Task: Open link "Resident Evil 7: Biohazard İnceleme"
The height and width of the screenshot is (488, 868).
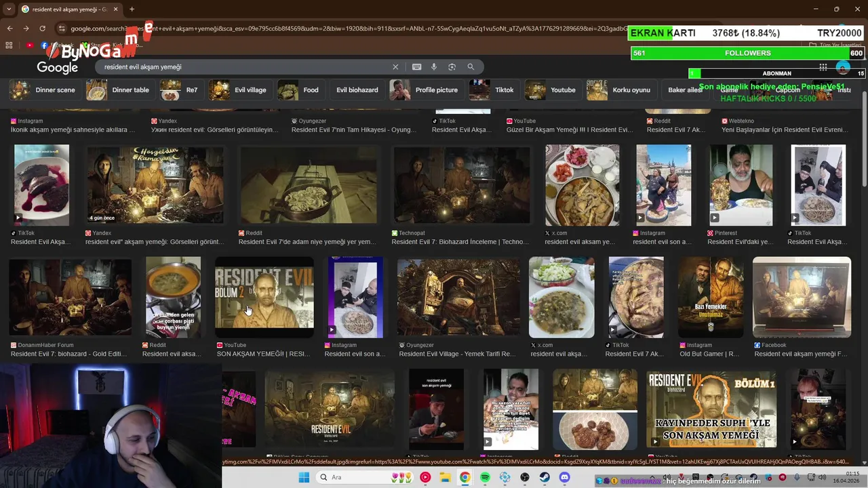Action: tap(460, 242)
